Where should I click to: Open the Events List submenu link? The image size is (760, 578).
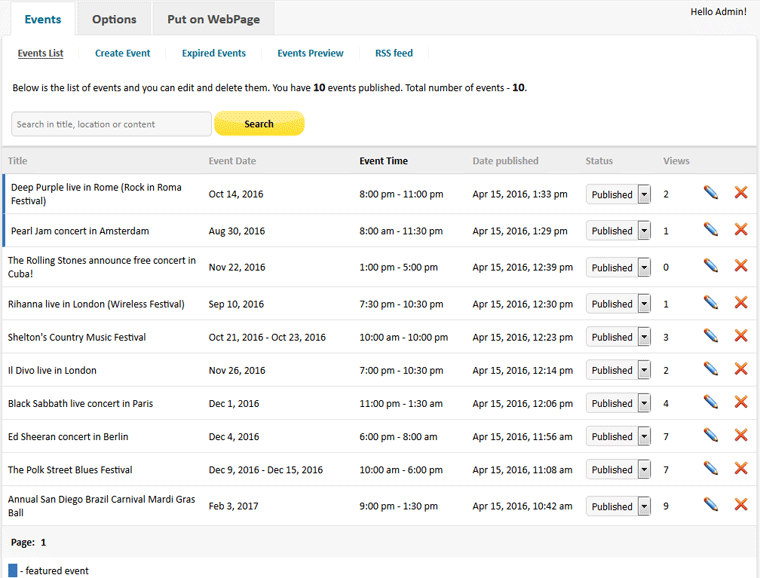[x=41, y=53]
